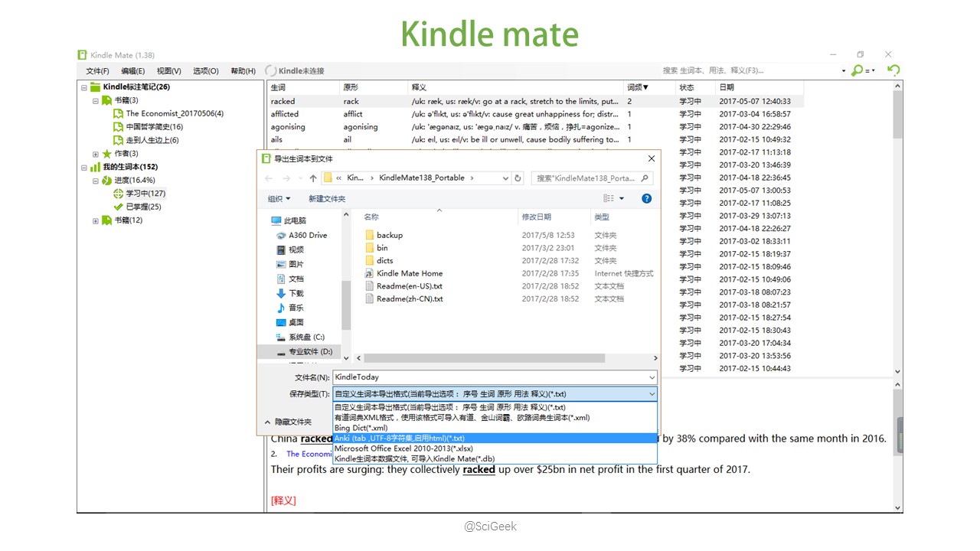Click the 新建文件夹 button
980x551 pixels.
click(327, 199)
